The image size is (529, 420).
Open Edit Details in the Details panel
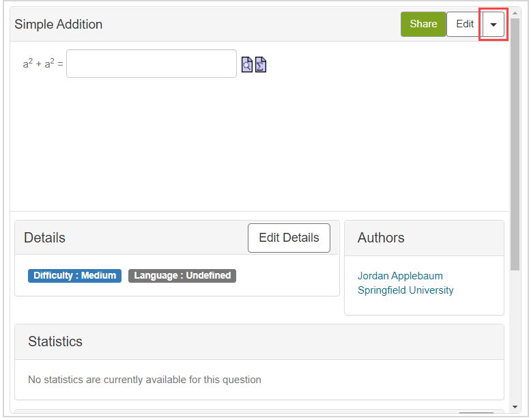[x=289, y=238]
